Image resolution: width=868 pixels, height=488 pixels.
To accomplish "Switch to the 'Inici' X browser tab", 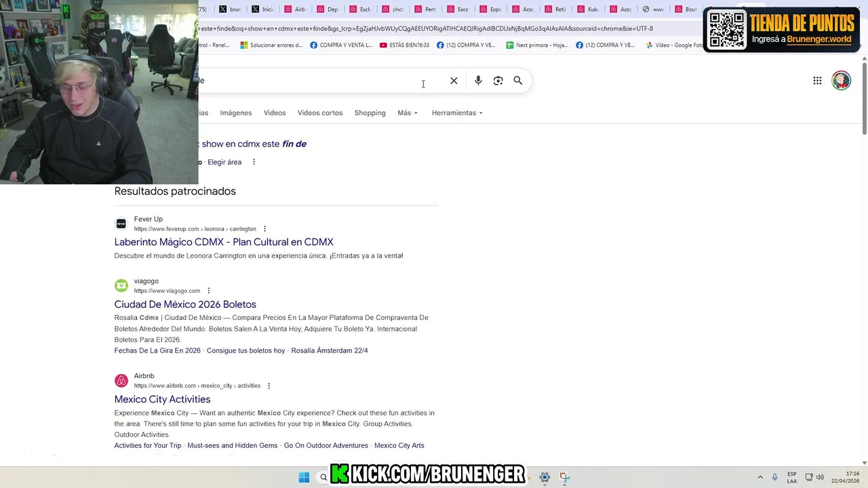I will click(x=263, y=9).
